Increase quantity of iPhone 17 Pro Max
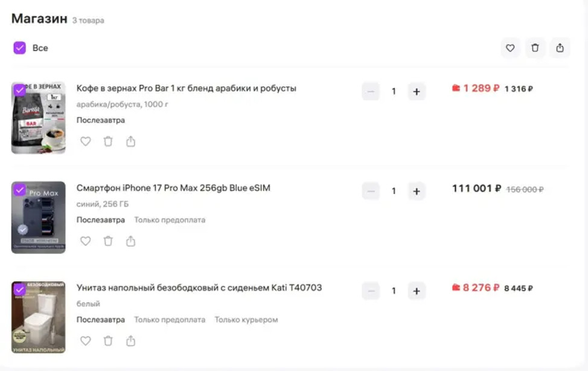 point(417,191)
